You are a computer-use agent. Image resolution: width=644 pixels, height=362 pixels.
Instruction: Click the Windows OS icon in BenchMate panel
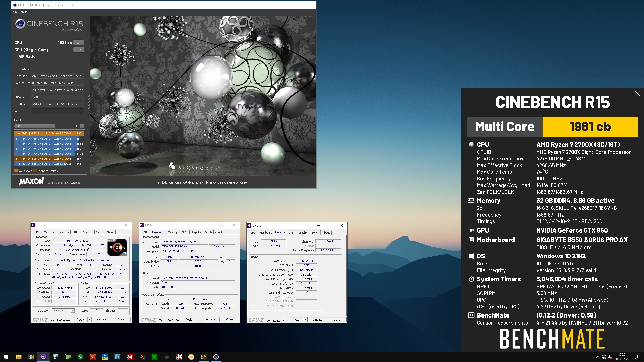click(x=471, y=256)
